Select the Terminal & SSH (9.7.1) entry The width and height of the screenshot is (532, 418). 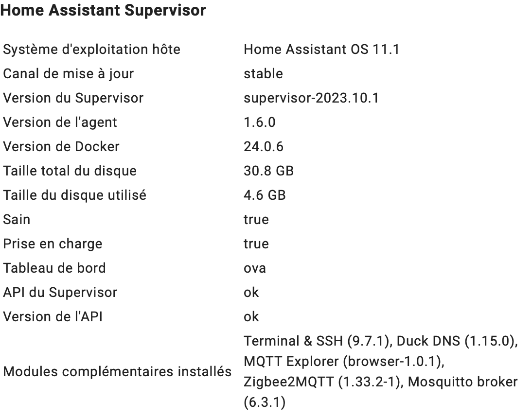[317, 341]
